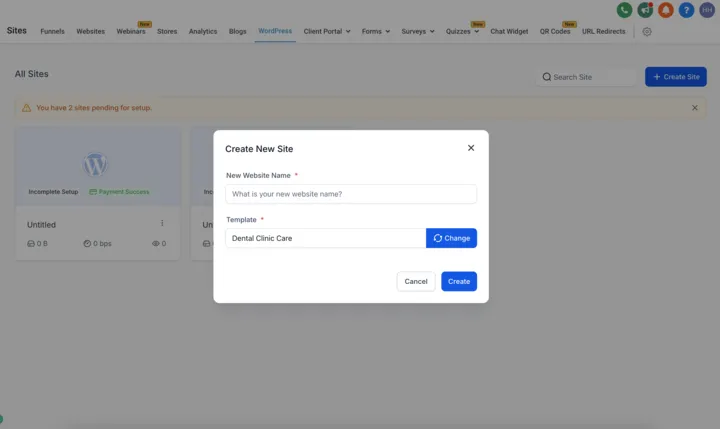720x429 pixels.
Task: Click the blue help question mark icon
Action: coord(686,10)
